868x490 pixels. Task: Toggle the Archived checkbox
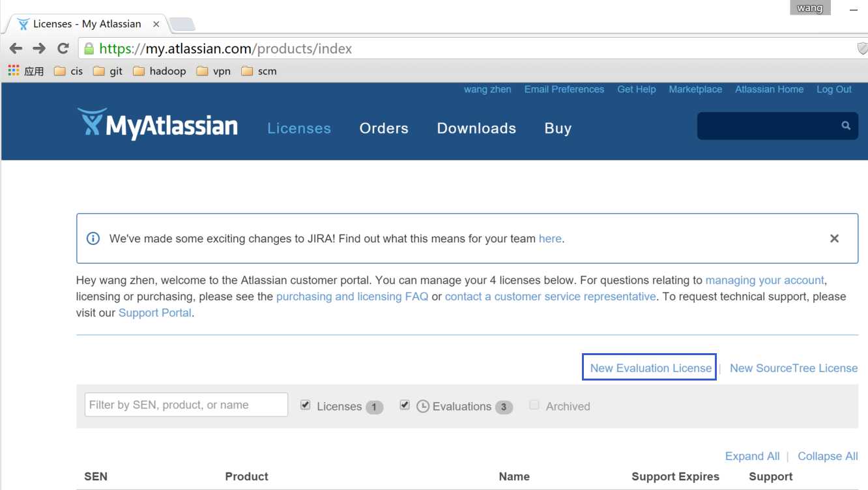point(534,405)
